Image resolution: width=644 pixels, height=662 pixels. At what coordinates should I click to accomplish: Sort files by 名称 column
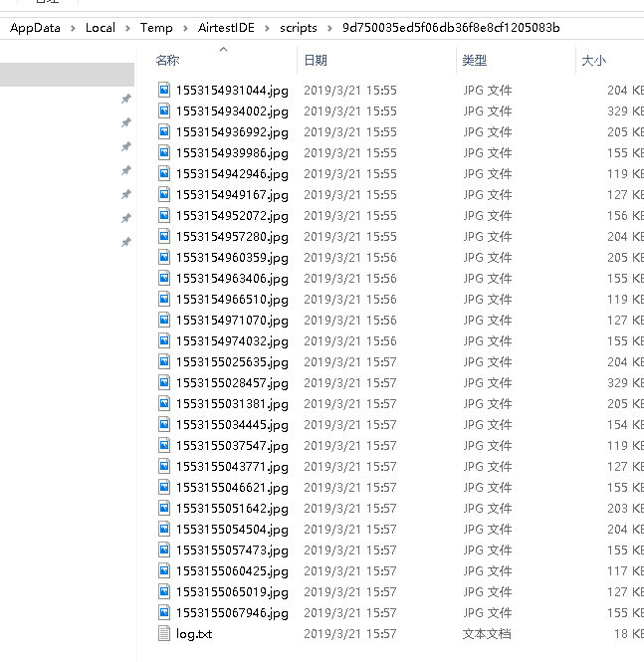pos(167,61)
